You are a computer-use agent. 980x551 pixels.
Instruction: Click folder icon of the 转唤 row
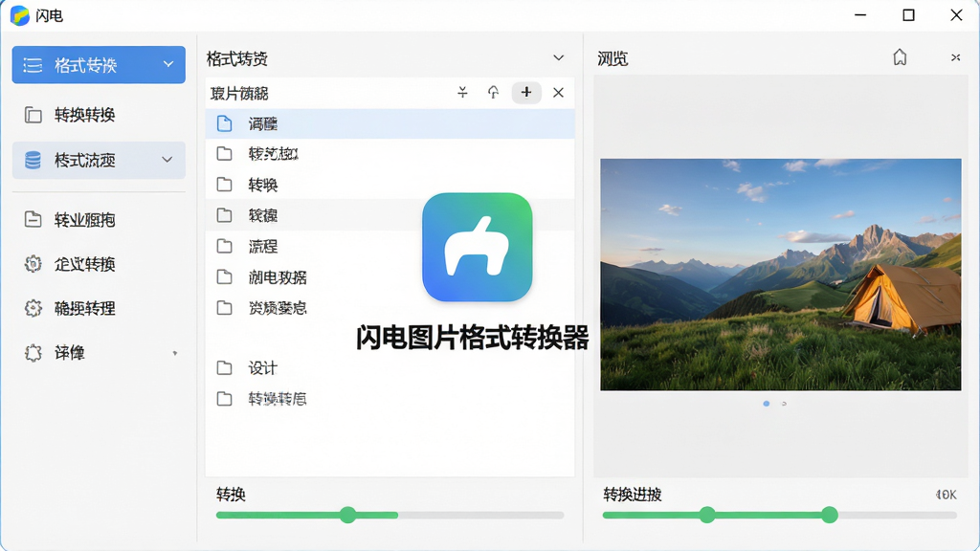[x=224, y=185]
